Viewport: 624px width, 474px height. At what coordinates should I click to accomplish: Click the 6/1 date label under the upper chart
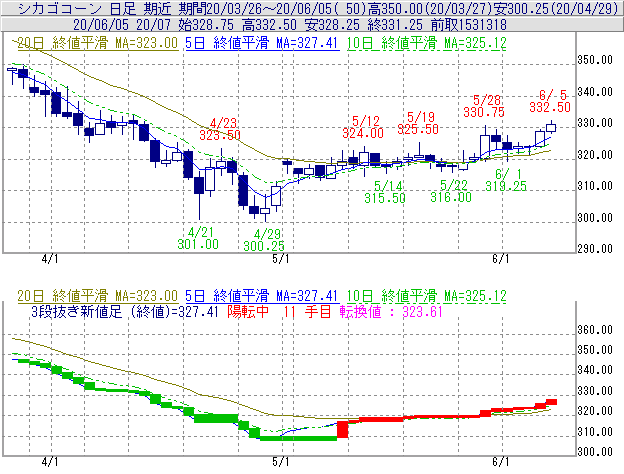point(501,259)
